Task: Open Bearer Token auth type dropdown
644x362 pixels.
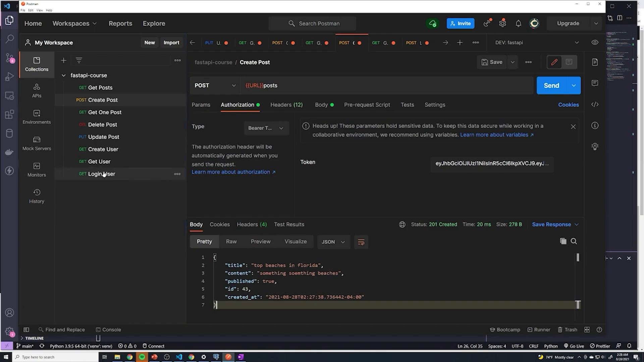Action: (x=266, y=128)
